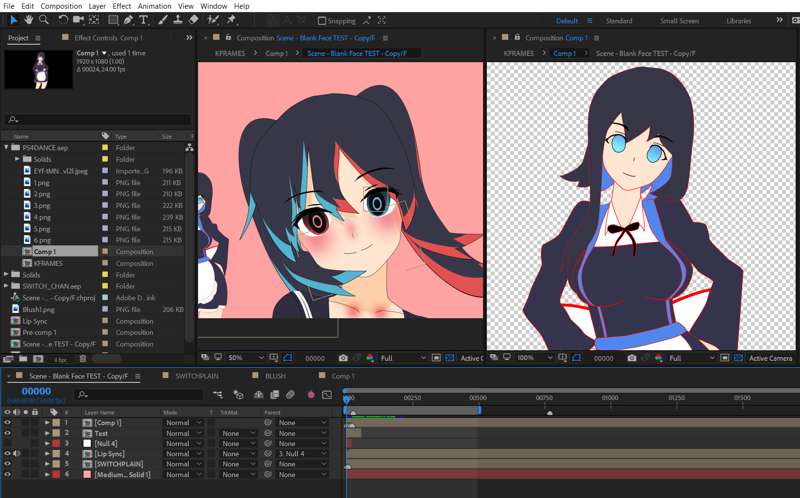
Task: Open the Animation menu
Action: (x=153, y=6)
